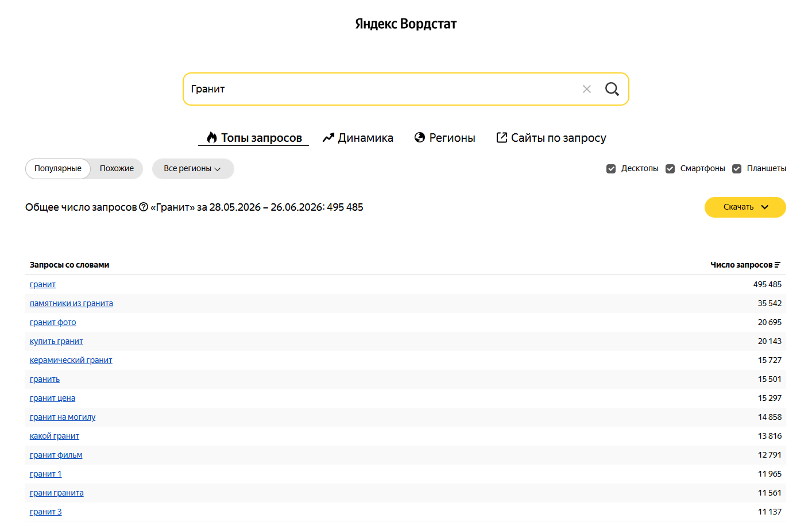Uncheck the Планшеты checkbox
This screenshot has width=812, height=522.
click(x=737, y=169)
